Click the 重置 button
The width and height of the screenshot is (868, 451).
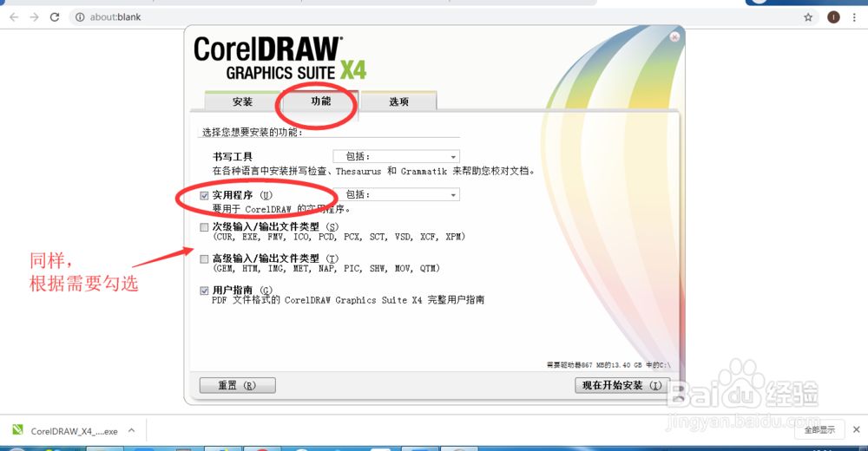click(x=238, y=385)
